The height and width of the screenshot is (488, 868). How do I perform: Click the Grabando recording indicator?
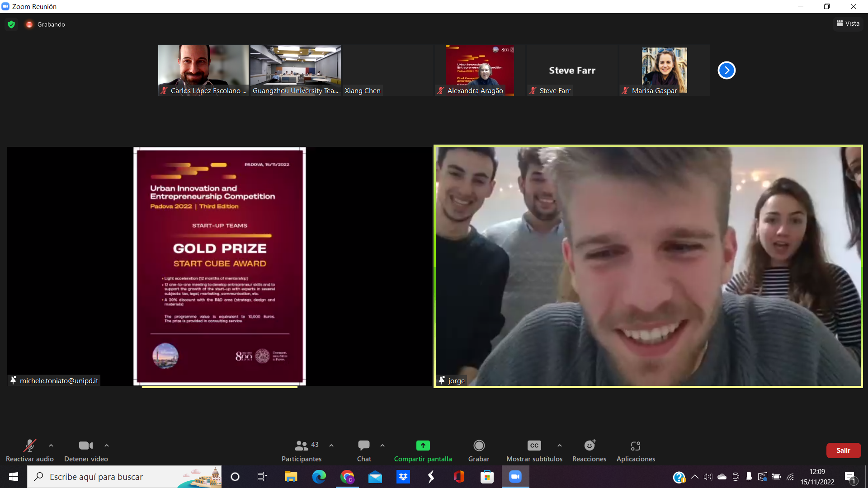click(x=46, y=24)
